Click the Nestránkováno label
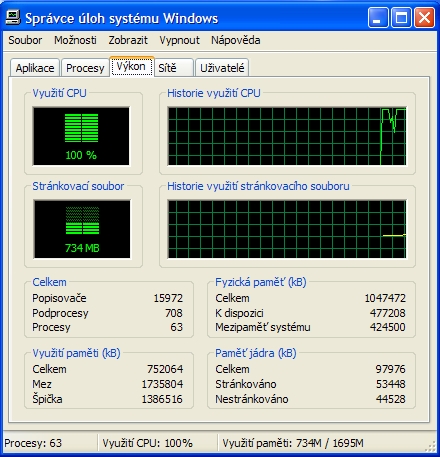The height and width of the screenshot is (457, 440). (252, 399)
